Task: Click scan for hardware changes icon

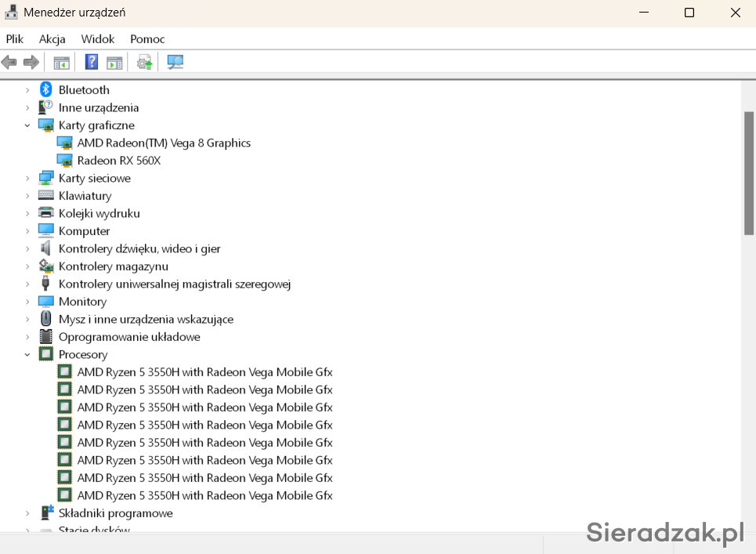Action: (175, 62)
